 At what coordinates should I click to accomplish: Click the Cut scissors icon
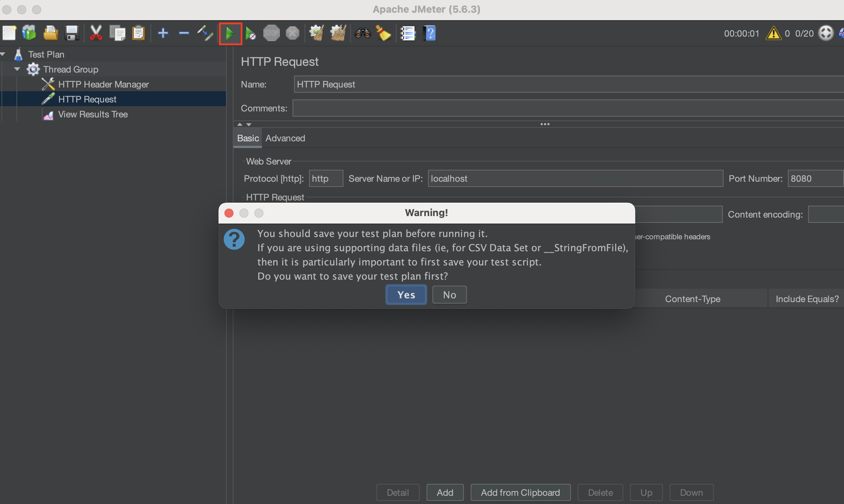pos(96,33)
